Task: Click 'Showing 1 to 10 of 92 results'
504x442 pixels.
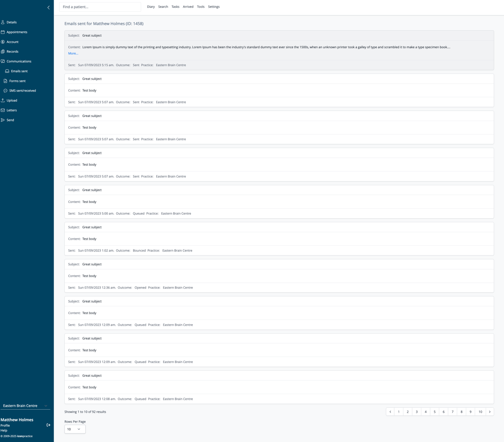Action: [x=85, y=412]
